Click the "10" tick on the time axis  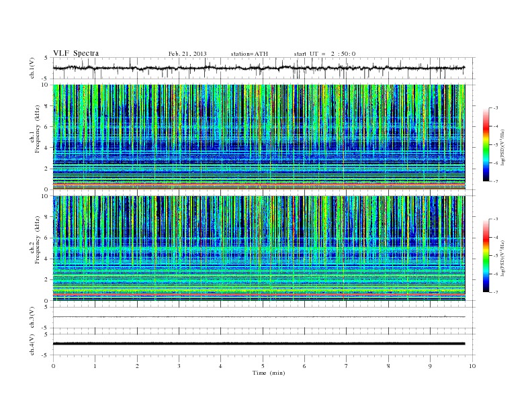click(x=472, y=366)
